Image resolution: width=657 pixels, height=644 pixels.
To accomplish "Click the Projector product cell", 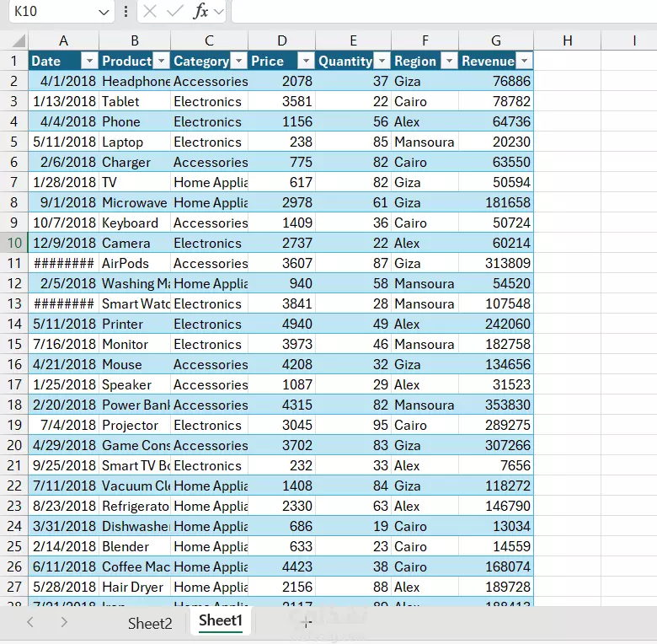I will click(x=135, y=425).
